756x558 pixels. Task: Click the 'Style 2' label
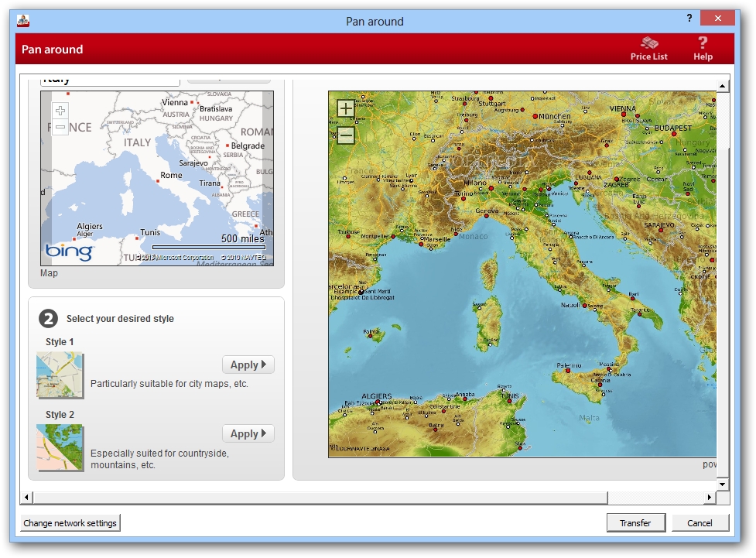pos(60,415)
